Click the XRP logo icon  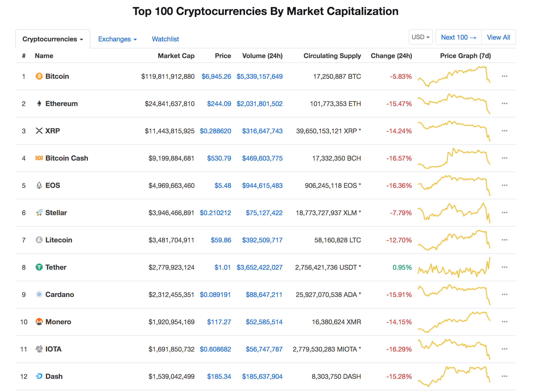[x=39, y=131]
